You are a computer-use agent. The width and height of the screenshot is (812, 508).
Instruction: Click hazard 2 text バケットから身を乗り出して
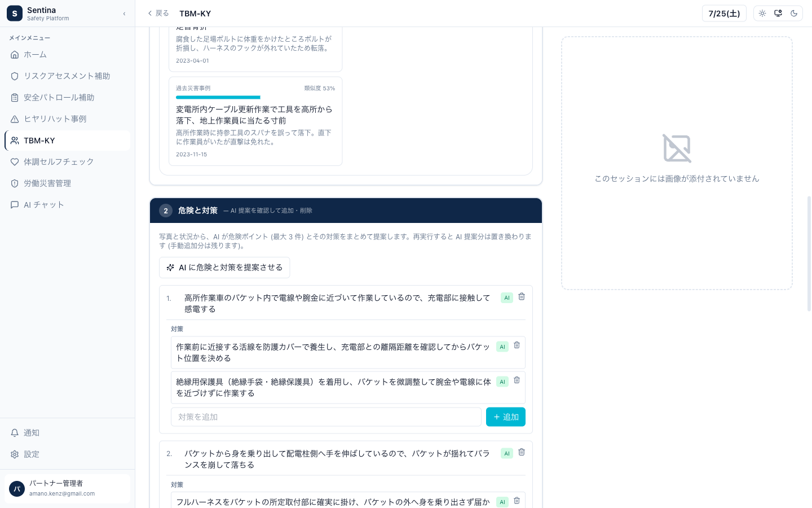(x=337, y=459)
